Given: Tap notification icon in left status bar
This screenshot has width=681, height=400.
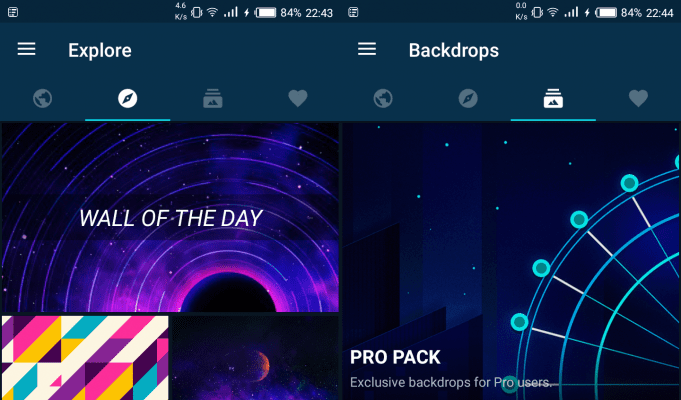Looking at the screenshot, I should pyautogui.click(x=13, y=12).
